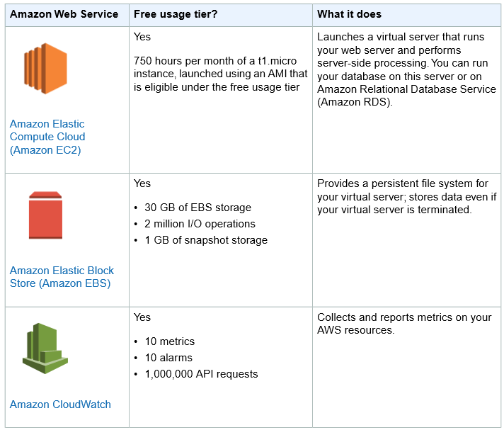
Task: Click the '1,000,000 API requests' bullet
Action: [201, 374]
